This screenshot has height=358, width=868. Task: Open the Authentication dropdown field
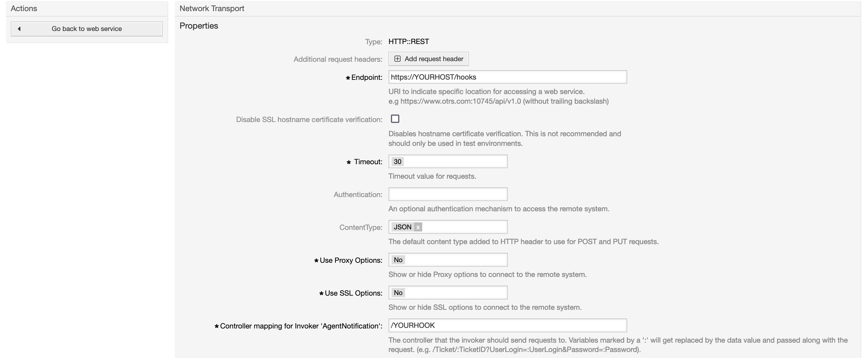[x=448, y=194]
